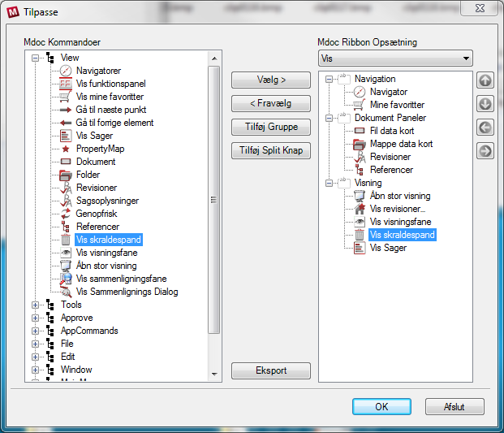
Task: Collapse the Dokument Paneler group
Action: point(329,118)
